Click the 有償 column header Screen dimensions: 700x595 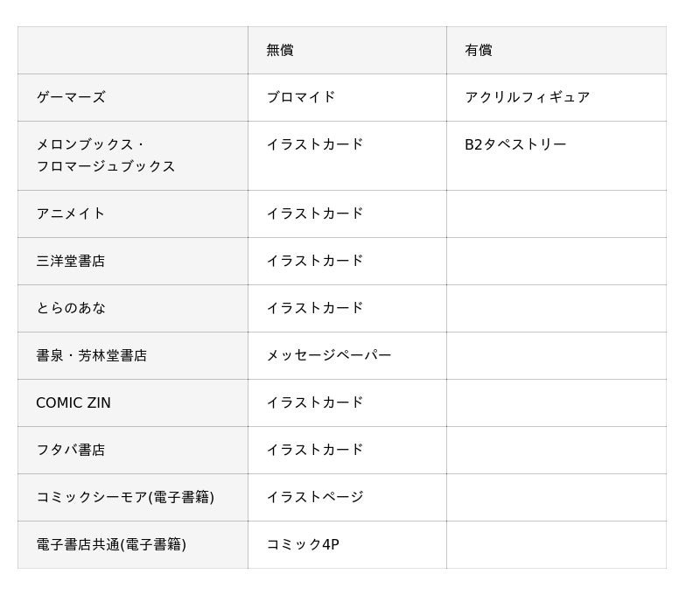pos(479,51)
